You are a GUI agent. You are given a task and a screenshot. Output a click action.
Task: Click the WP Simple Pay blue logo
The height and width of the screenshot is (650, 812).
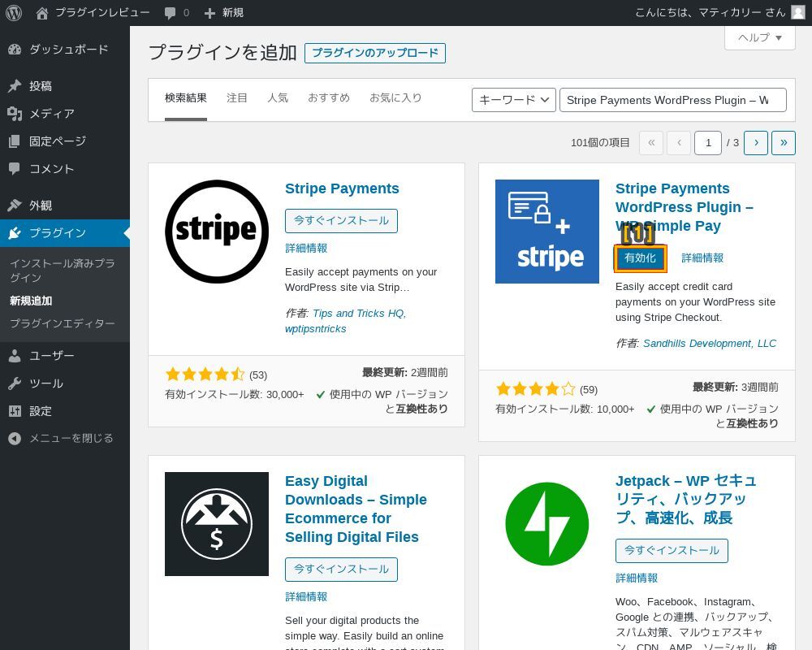[x=546, y=232]
